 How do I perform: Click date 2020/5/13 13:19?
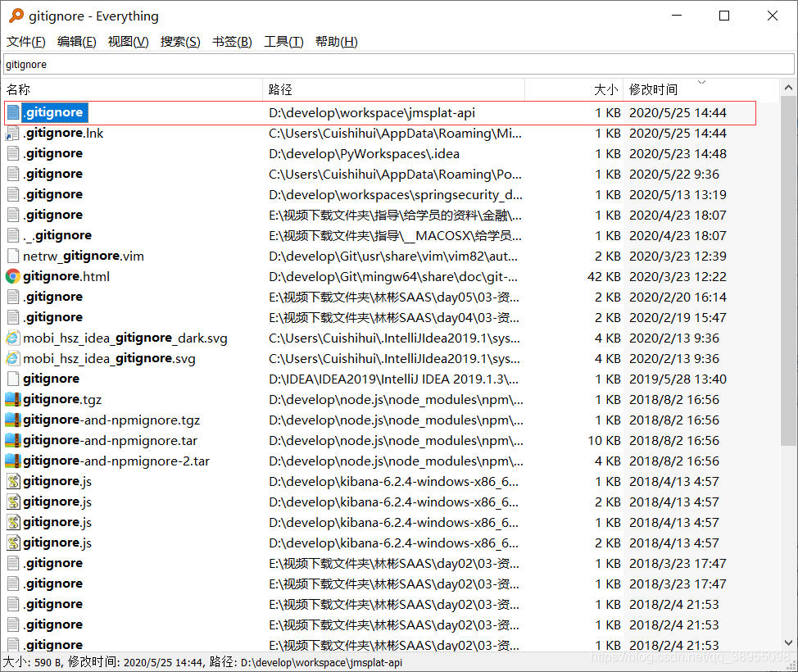(x=678, y=194)
